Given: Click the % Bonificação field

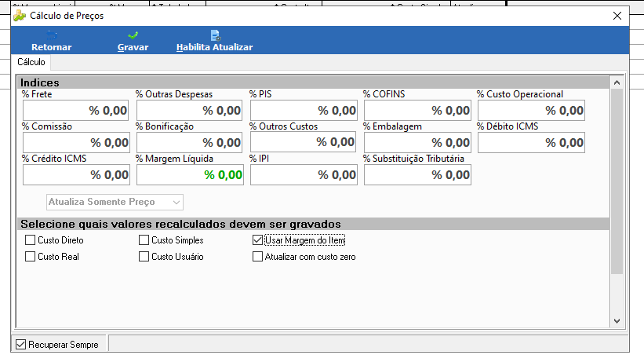Looking at the screenshot, I should pos(190,142).
